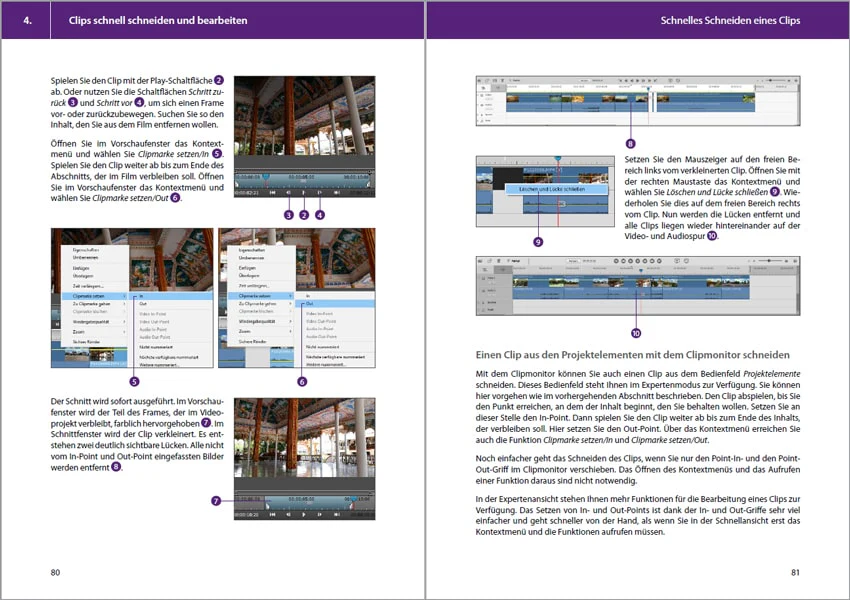Go to next edit point in lower preview monitor
The width and height of the screenshot is (850, 600).
[x=336, y=514]
